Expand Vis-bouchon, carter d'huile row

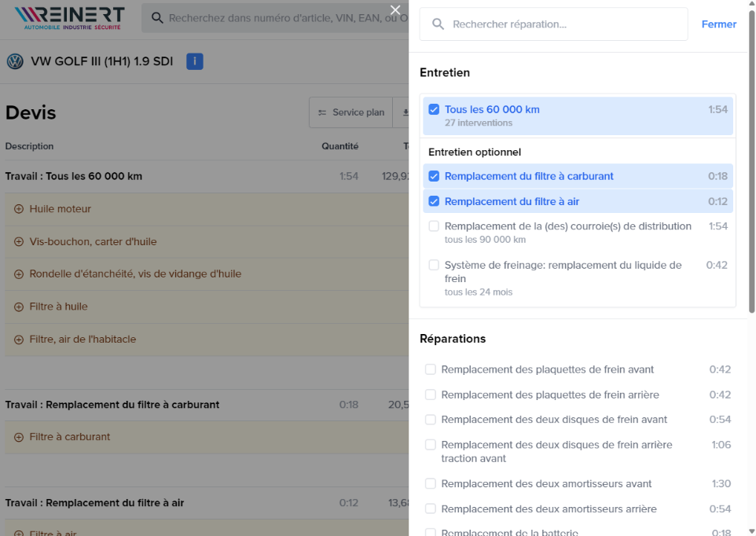pyautogui.click(x=19, y=242)
